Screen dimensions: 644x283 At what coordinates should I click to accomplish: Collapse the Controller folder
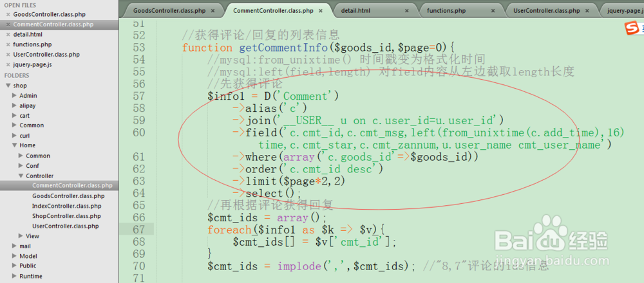pos(21,176)
